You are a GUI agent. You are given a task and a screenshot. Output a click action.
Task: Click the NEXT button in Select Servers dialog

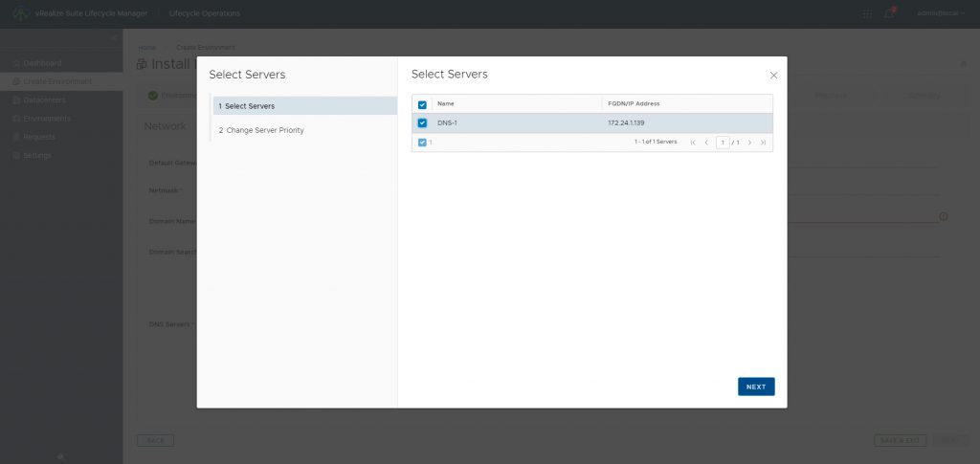click(x=756, y=387)
